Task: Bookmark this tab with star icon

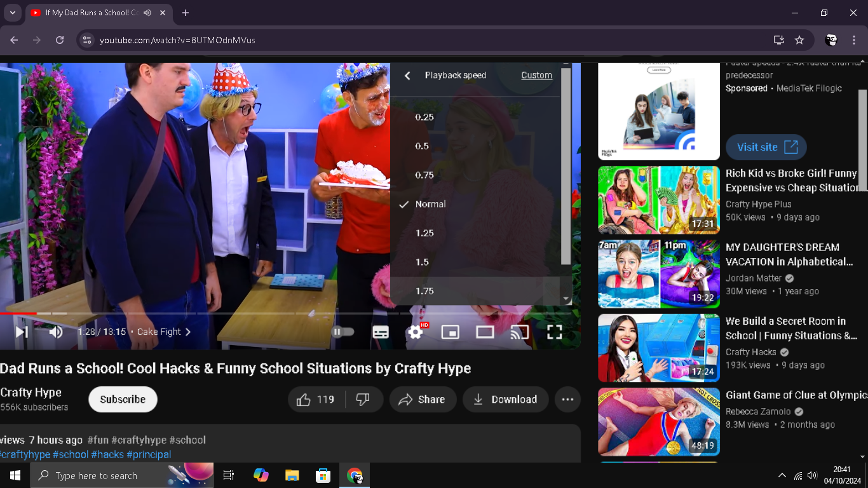Action: tap(799, 40)
